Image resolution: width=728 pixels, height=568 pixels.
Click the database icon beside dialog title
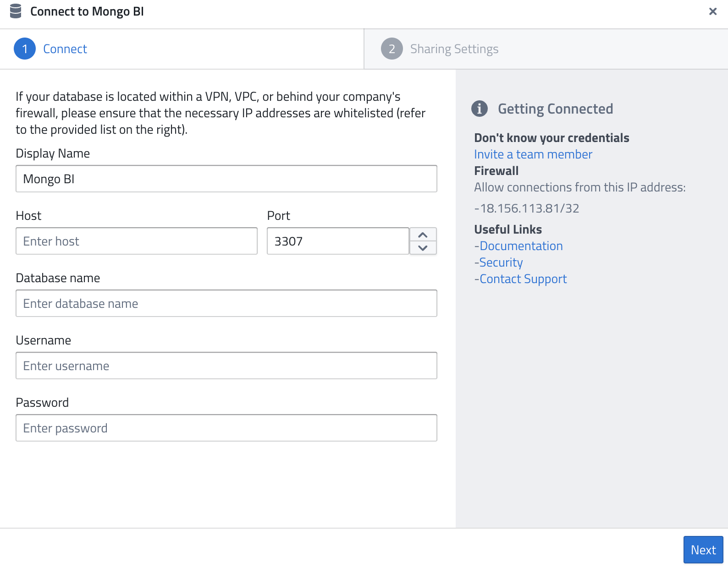[16, 11]
